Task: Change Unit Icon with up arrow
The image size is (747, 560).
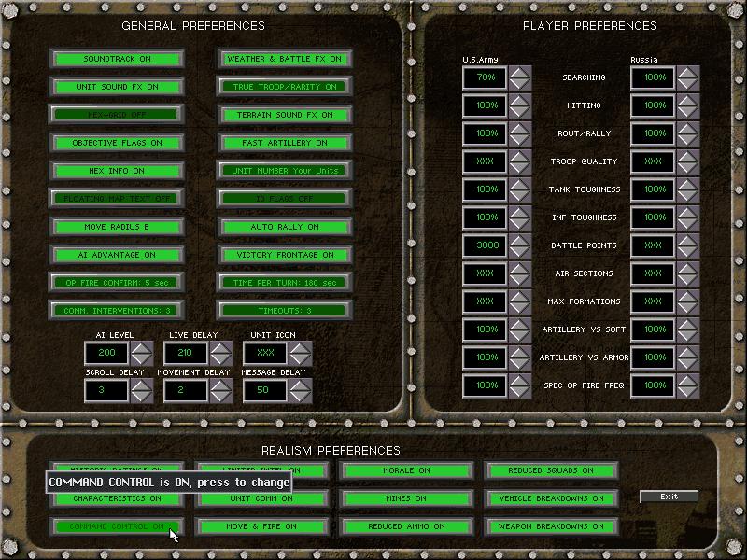Action: click(x=301, y=347)
